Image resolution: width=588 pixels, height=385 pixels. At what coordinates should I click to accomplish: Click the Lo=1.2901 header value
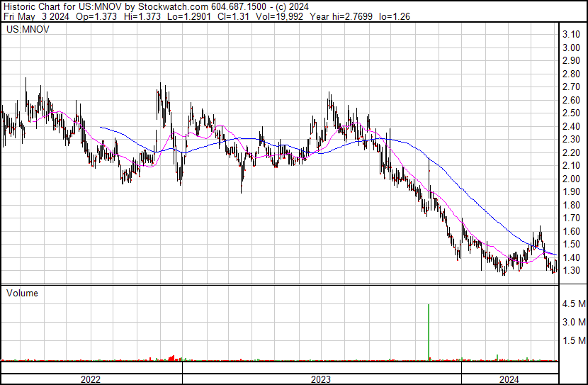point(189,16)
